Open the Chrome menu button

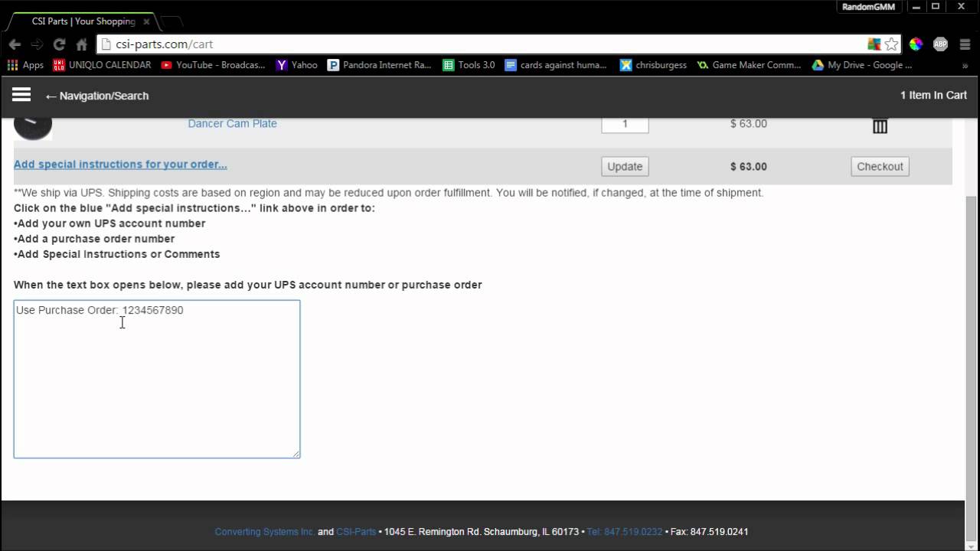click(x=965, y=44)
